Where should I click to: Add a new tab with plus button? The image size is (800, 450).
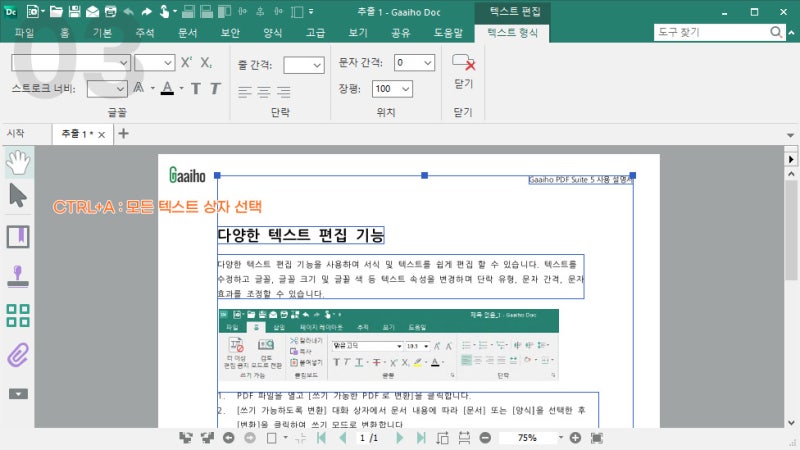click(123, 134)
